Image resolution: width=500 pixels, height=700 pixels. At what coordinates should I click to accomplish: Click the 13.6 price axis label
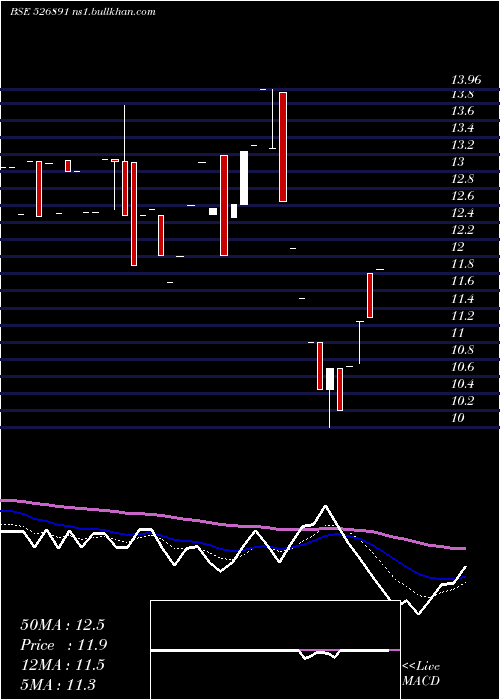point(462,112)
